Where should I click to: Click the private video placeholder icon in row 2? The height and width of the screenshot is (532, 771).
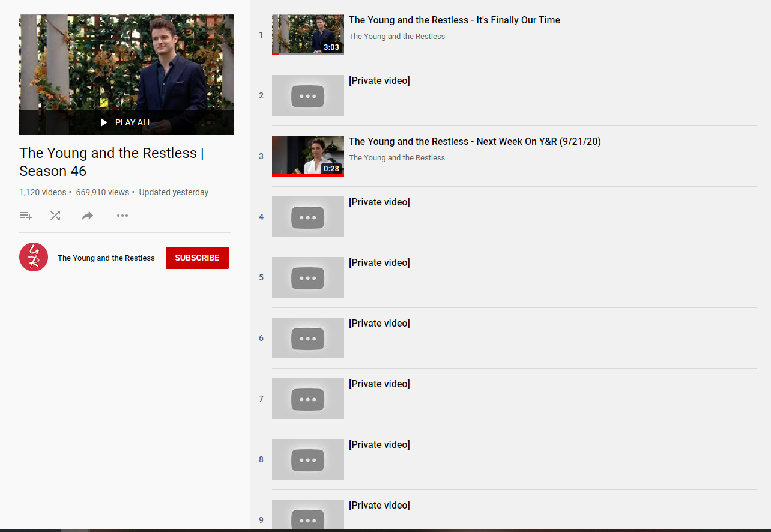click(x=307, y=96)
